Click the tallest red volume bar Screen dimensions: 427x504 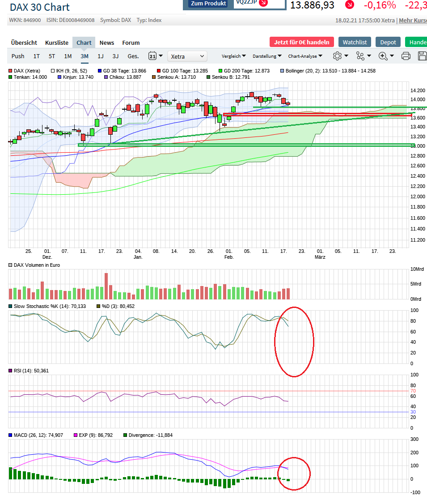click(106, 286)
